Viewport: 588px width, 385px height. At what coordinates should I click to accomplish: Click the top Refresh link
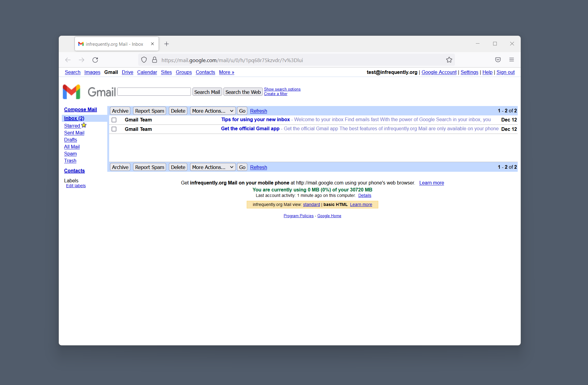[259, 111]
